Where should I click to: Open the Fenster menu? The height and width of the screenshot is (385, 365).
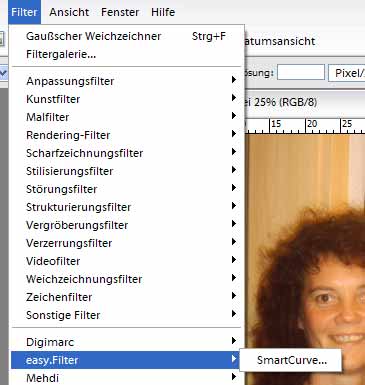click(120, 12)
